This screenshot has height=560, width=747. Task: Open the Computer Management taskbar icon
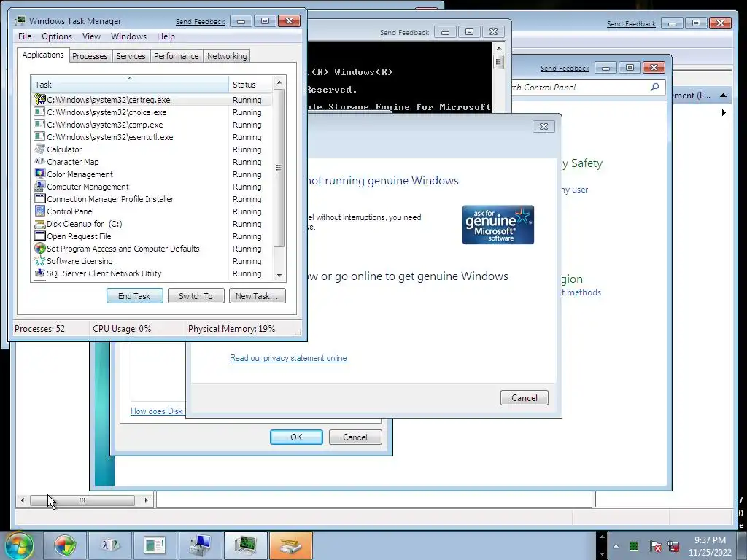point(200,545)
